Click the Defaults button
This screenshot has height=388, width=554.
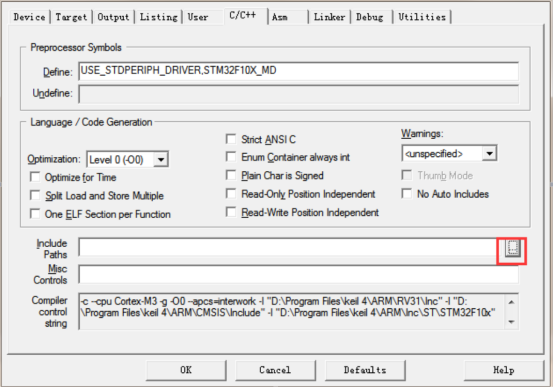pyautogui.click(x=365, y=370)
